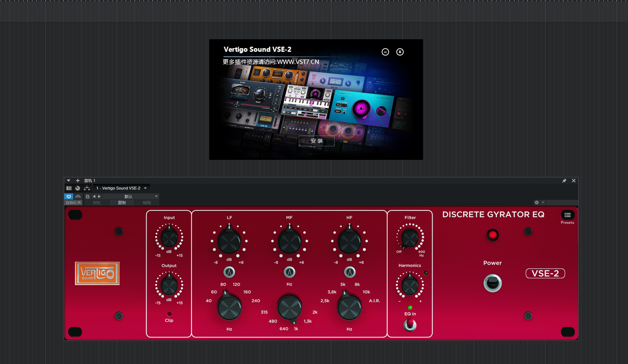This screenshot has width=628, height=364.
Task: Toggle the blue plugin bypass power button
Action: coord(69,197)
